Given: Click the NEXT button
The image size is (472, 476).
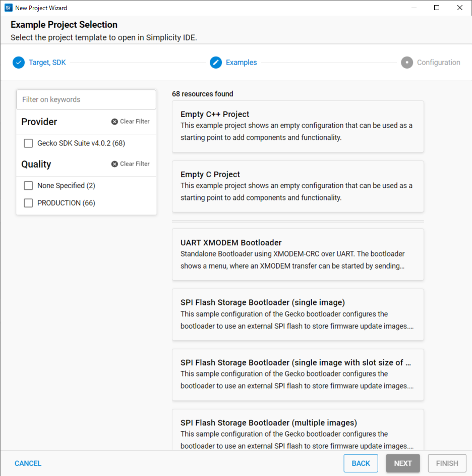Looking at the screenshot, I should tap(403, 463).
